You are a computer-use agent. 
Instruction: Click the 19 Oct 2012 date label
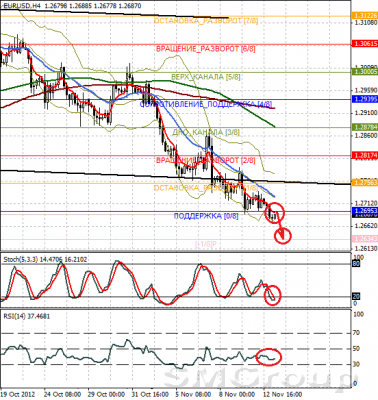pyautogui.click(x=17, y=394)
